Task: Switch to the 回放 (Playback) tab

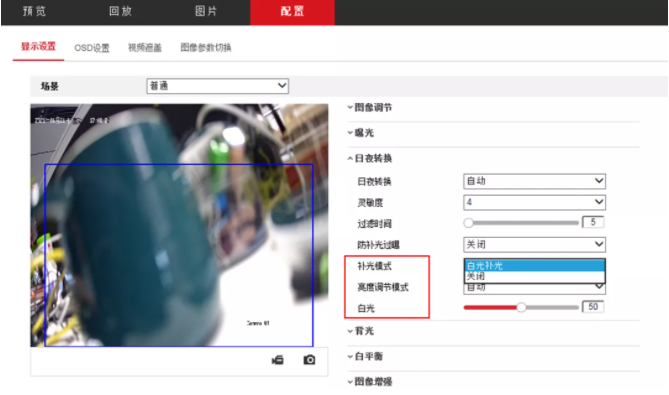Action: (x=120, y=11)
